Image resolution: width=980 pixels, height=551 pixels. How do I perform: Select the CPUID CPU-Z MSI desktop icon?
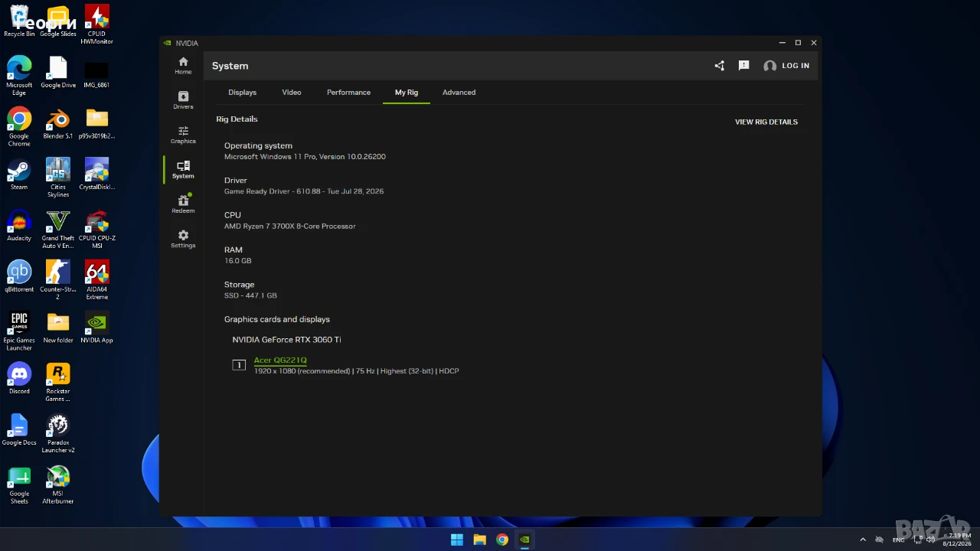coord(96,230)
